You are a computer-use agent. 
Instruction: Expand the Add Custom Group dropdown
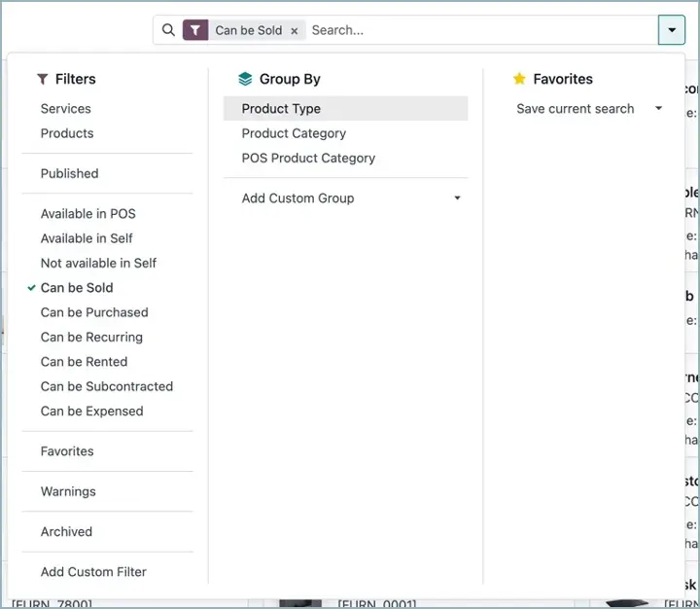(x=457, y=198)
